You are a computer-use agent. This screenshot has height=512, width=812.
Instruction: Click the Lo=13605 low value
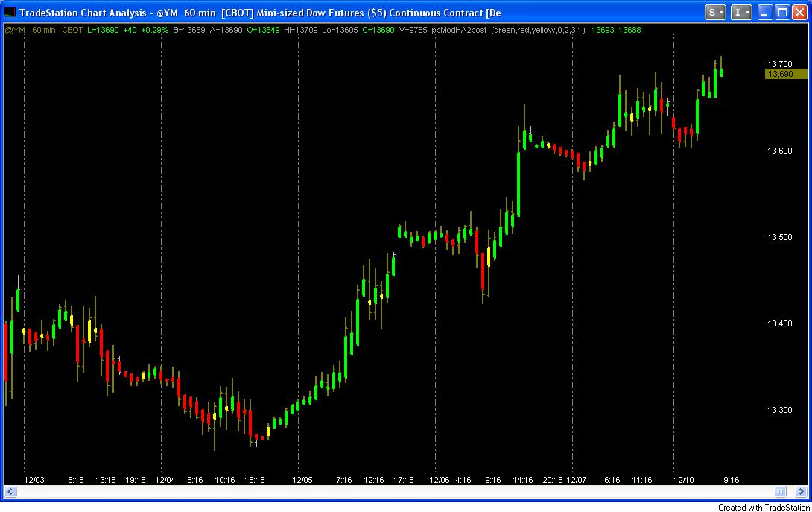pos(340,30)
